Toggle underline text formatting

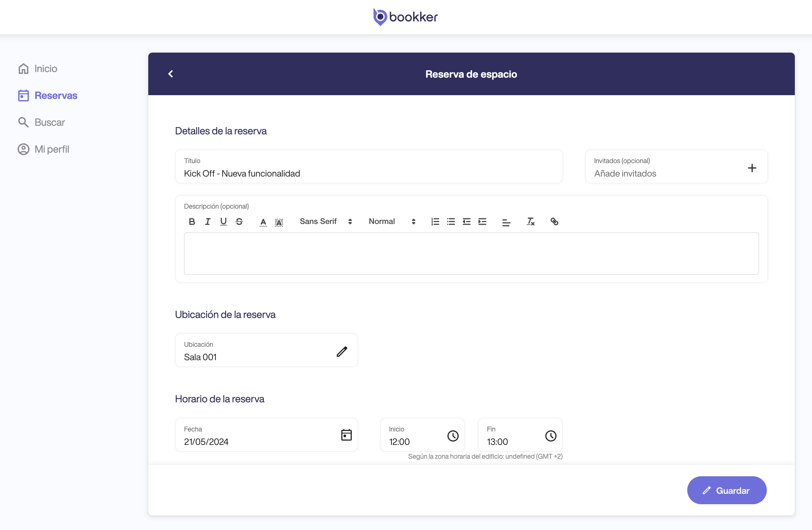(x=223, y=222)
